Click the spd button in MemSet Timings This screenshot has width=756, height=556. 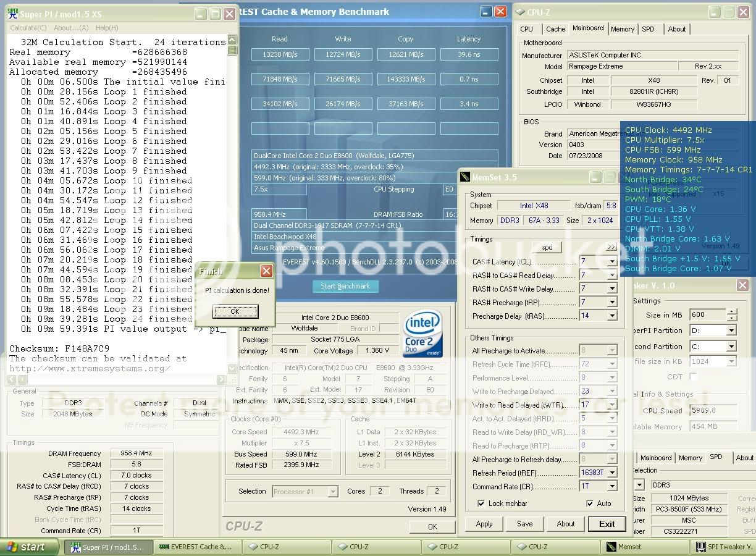point(547,247)
